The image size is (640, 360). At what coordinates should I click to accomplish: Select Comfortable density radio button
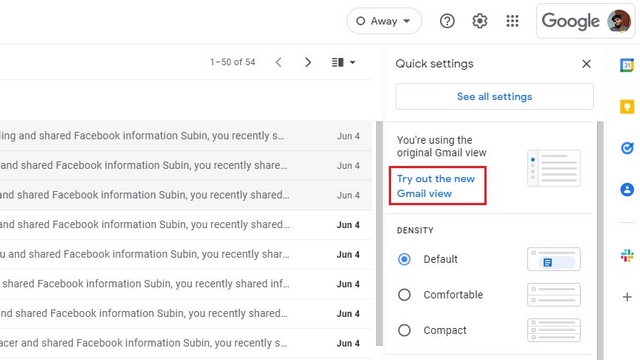pyautogui.click(x=404, y=295)
